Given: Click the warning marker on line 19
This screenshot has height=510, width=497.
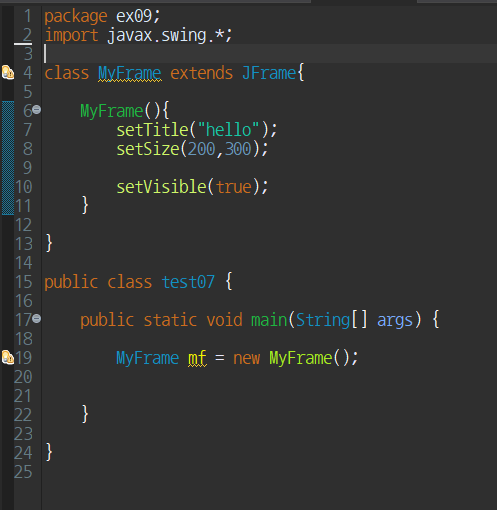Looking at the screenshot, I should click(8, 358).
